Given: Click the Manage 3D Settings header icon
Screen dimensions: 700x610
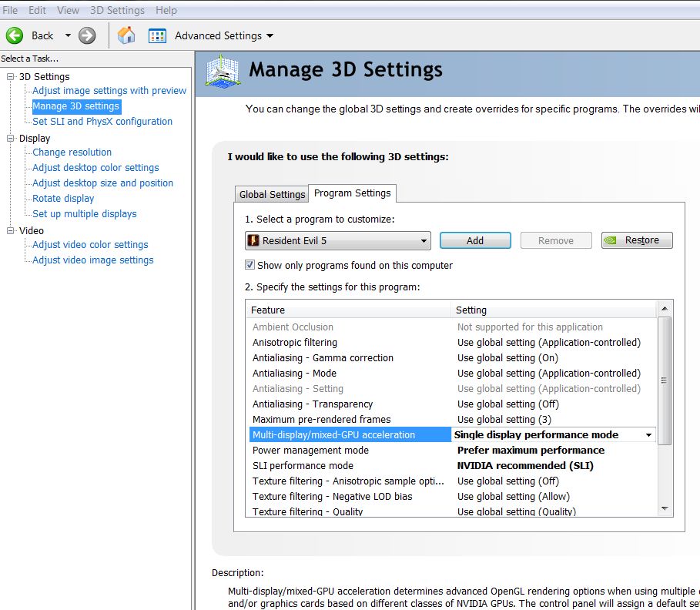Looking at the screenshot, I should 223,71.
